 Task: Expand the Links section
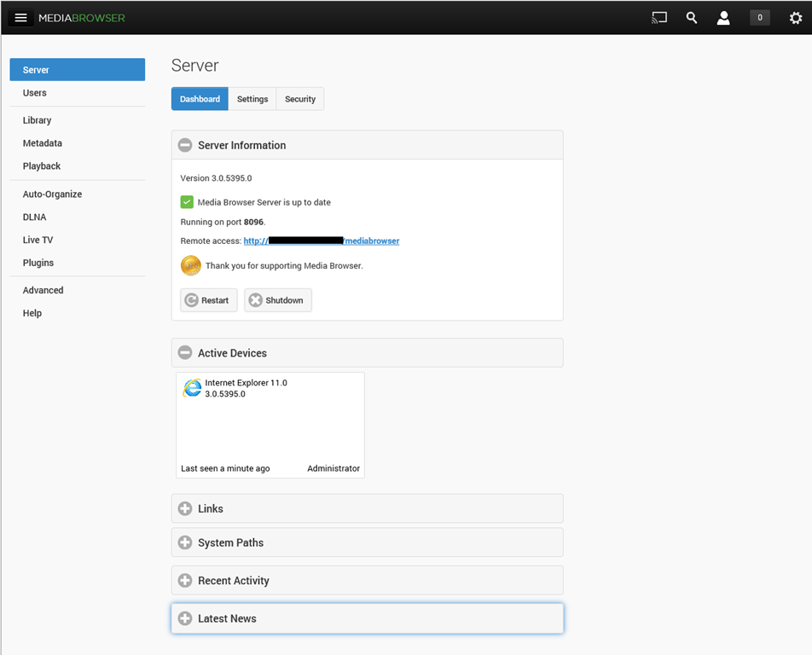[185, 509]
